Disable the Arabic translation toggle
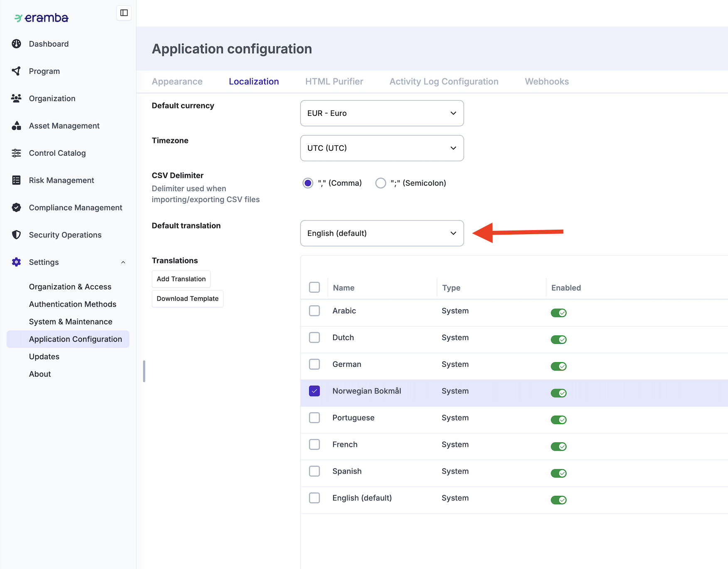Image resolution: width=728 pixels, height=569 pixels. [558, 313]
